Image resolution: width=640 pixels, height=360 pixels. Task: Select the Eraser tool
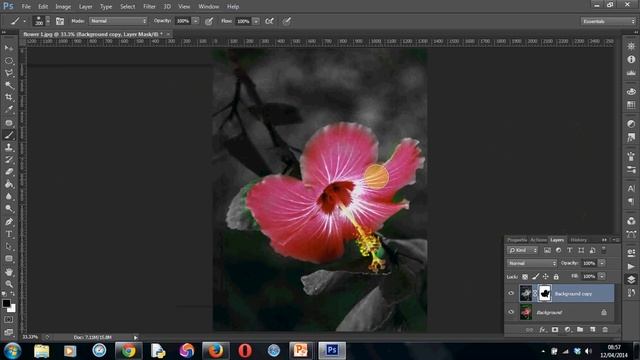[9, 172]
